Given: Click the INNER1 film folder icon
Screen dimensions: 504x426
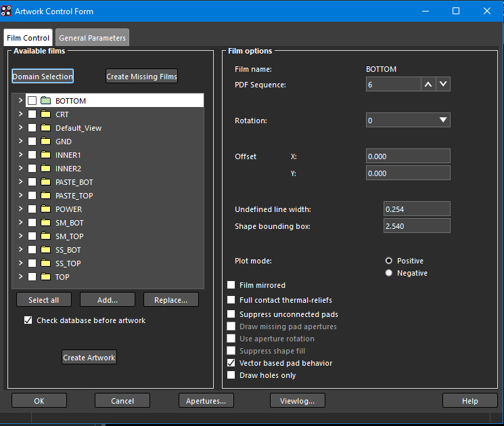Looking at the screenshot, I should click(x=45, y=155).
